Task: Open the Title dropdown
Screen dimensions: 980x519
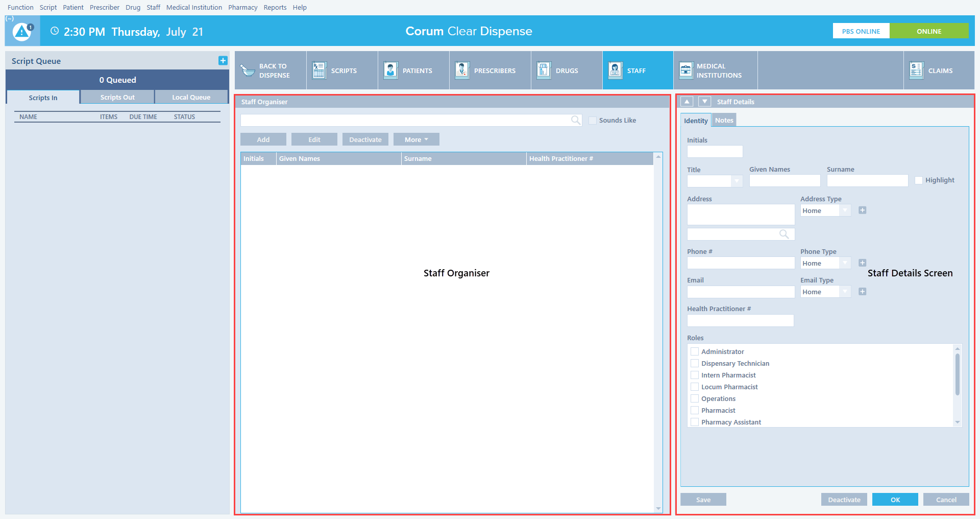Action: 737,181
